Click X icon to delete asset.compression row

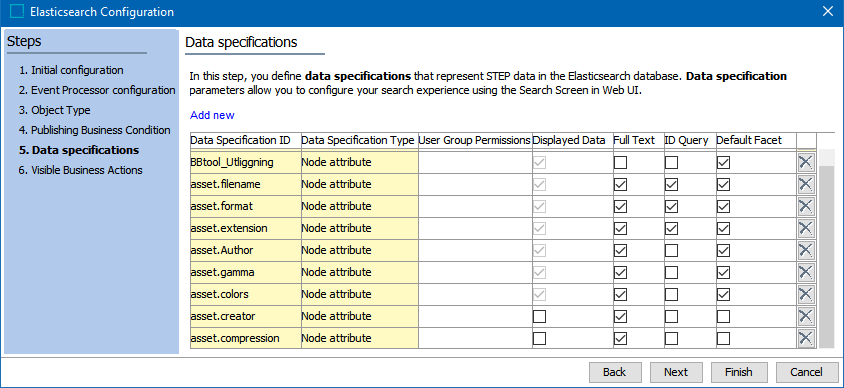pos(806,338)
